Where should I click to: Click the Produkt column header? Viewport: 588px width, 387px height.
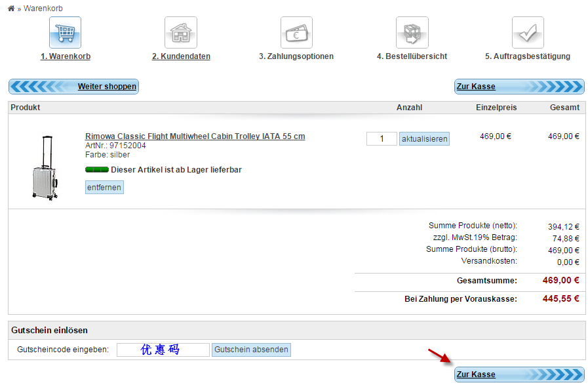point(25,108)
